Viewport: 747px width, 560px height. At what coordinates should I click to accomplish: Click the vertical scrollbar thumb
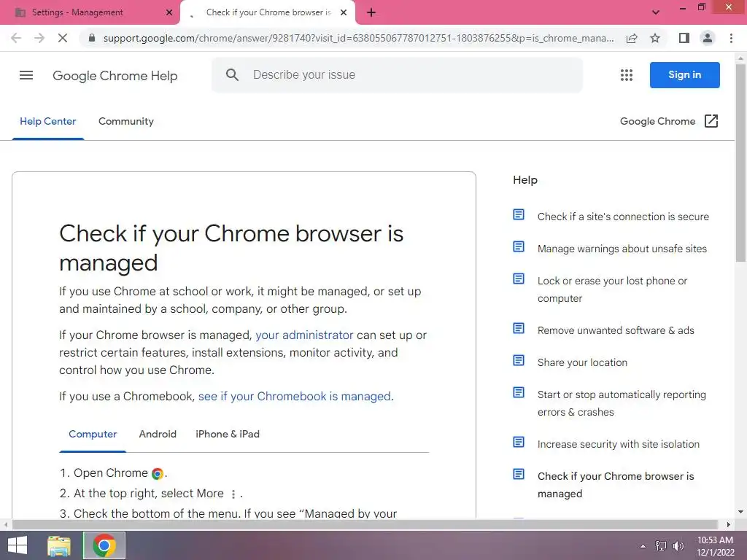pyautogui.click(x=740, y=163)
